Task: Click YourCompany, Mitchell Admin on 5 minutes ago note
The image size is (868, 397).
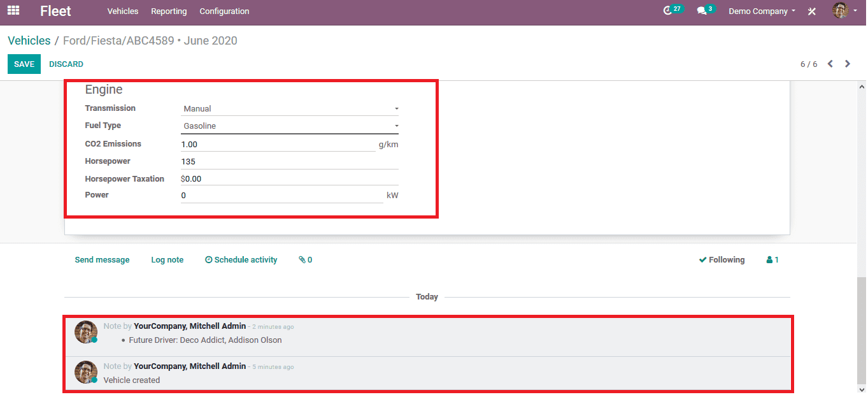Action: pos(190,366)
